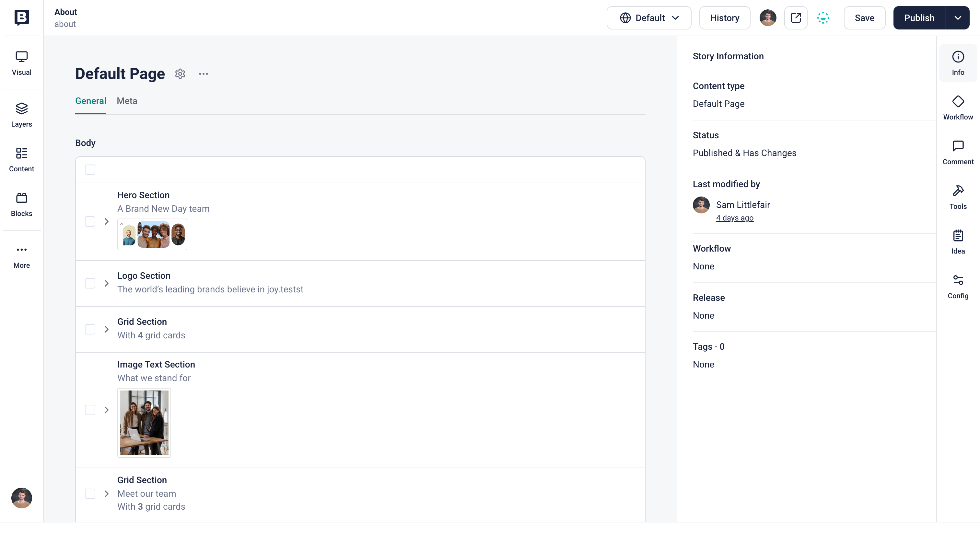Check the Hero Section checkbox

point(90,221)
